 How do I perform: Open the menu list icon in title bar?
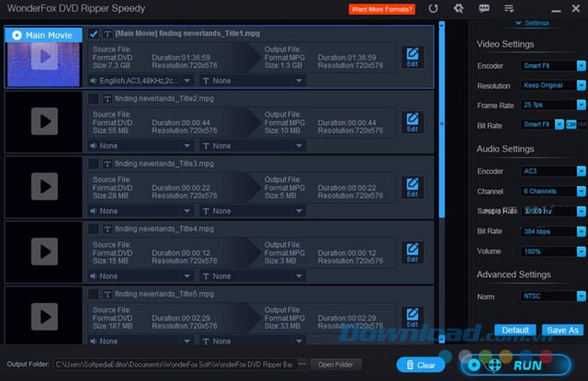[510, 9]
